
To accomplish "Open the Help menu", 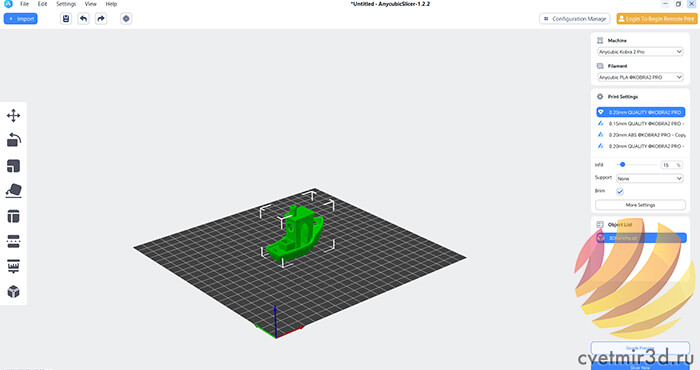I will click(x=111, y=4).
